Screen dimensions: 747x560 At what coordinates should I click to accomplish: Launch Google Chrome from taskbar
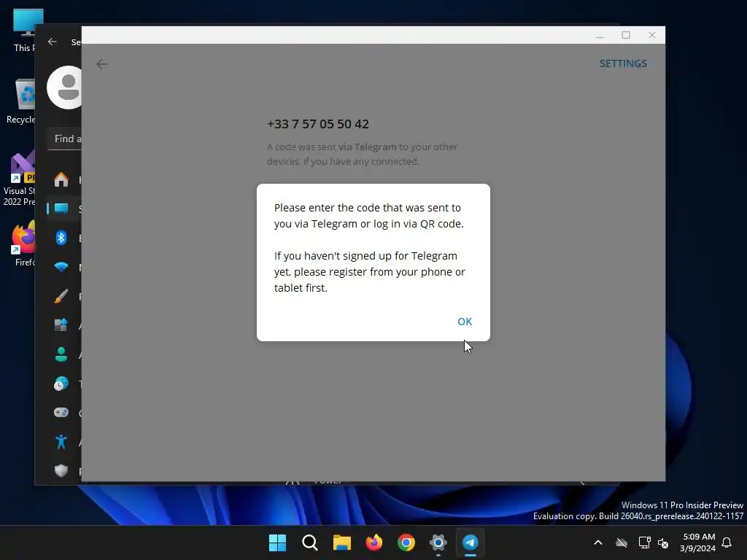pos(406,542)
